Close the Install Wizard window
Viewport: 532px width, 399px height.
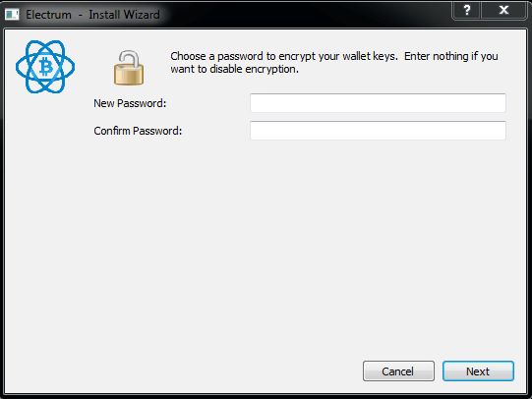503,10
